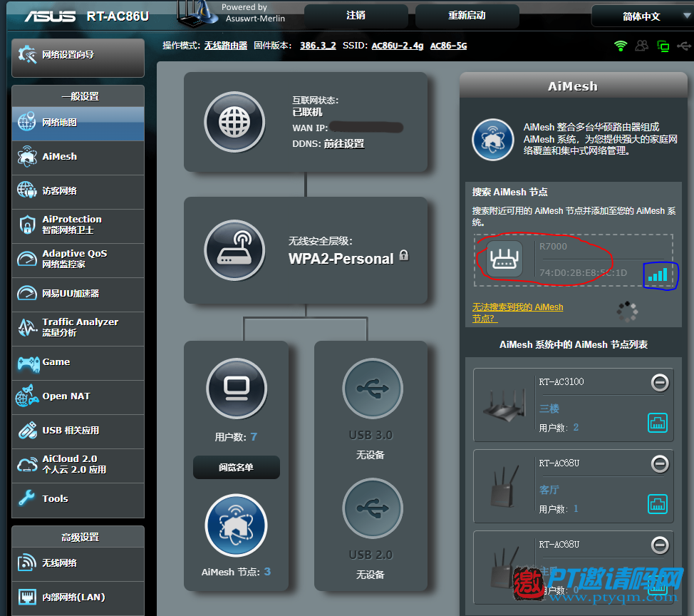Click the 客厅 RT-AC68U router thumbnail
The height and width of the screenshot is (616, 694).
coord(504,486)
